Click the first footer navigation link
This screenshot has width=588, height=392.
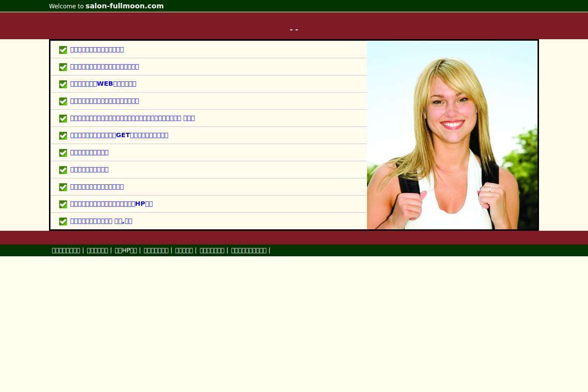tap(66, 250)
